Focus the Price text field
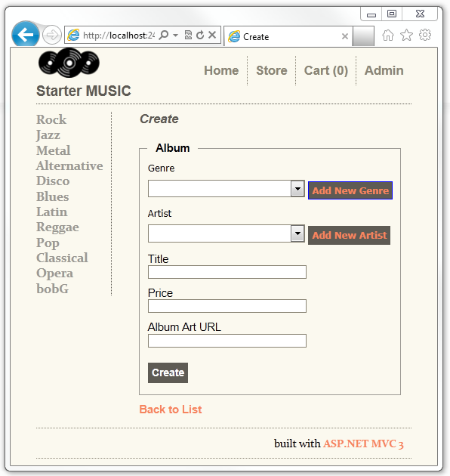Viewport: 450px width, 476px height. 227,306
